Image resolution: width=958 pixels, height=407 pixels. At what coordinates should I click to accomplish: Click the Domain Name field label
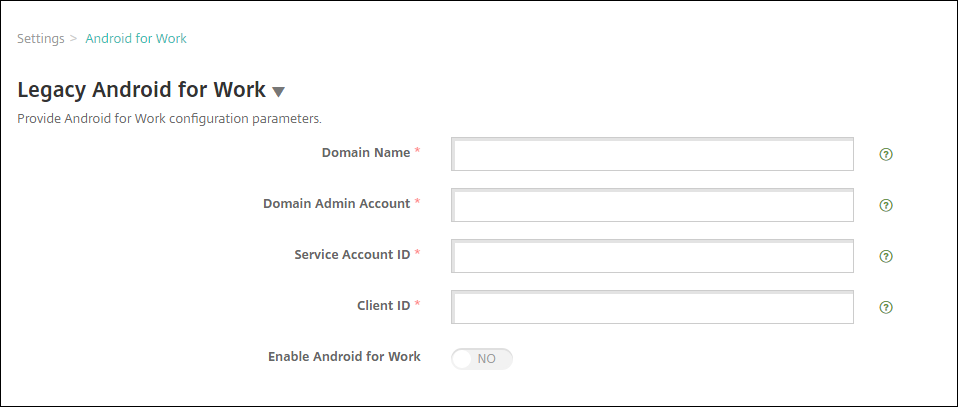[x=365, y=153]
